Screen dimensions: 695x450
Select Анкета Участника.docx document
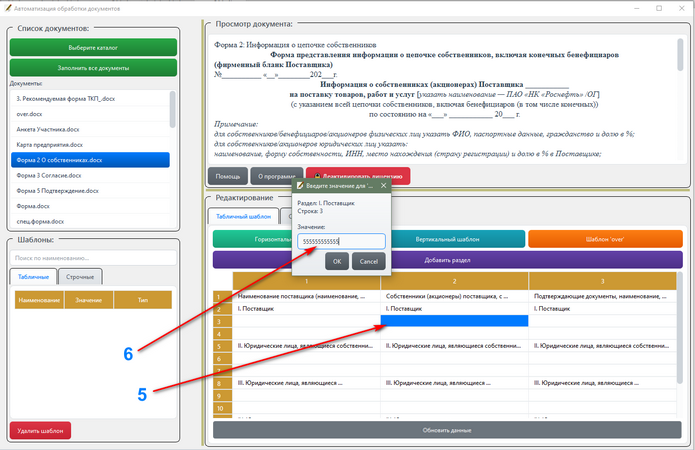click(90, 129)
